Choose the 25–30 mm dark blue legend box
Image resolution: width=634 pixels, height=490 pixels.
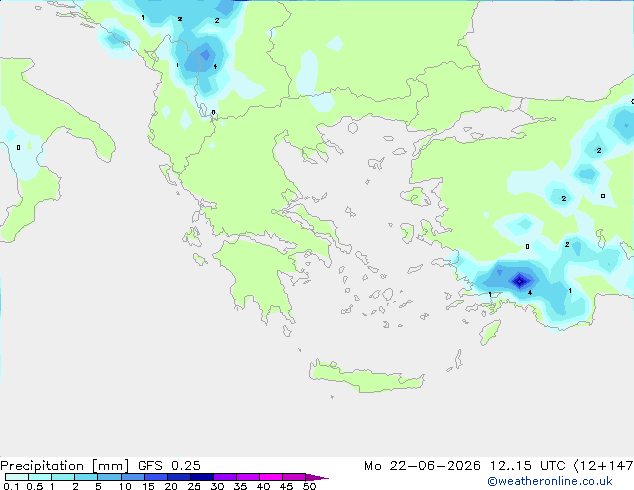(x=201, y=477)
